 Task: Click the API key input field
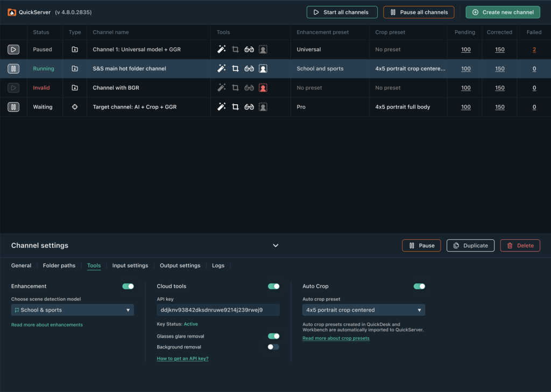(x=218, y=310)
